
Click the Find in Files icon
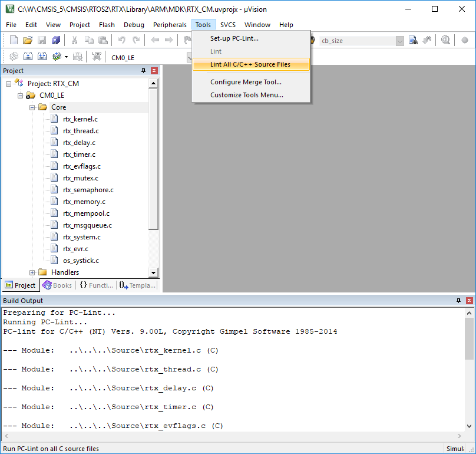tap(413, 40)
